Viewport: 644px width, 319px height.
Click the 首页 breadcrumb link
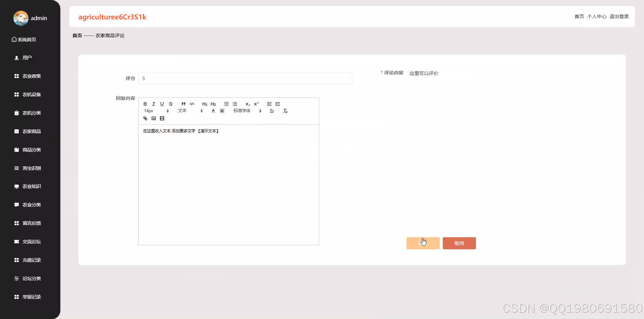coord(77,36)
